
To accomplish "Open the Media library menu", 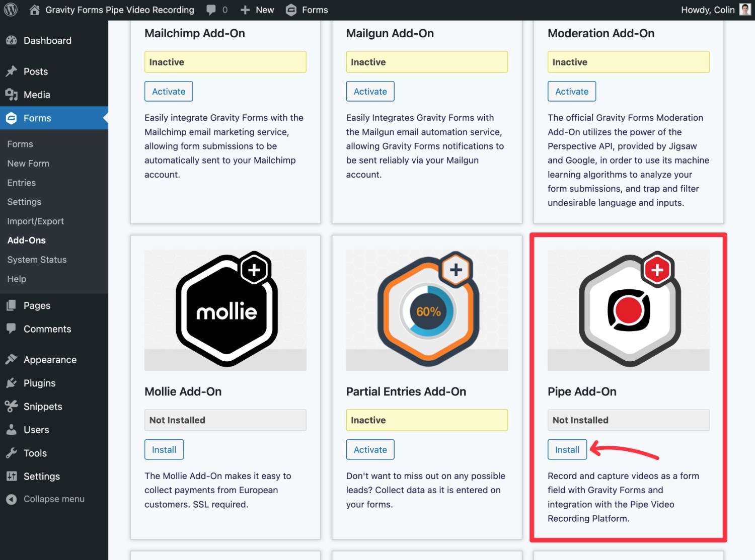I will click(x=37, y=95).
